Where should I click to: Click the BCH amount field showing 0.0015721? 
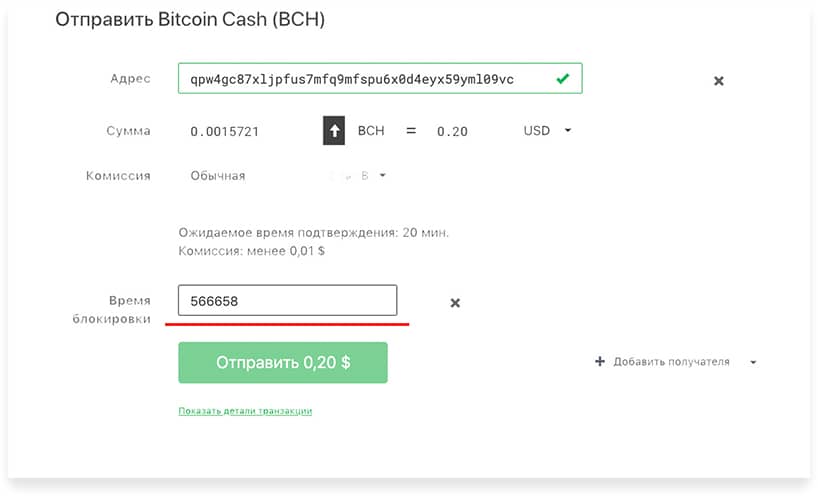[x=224, y=131]
